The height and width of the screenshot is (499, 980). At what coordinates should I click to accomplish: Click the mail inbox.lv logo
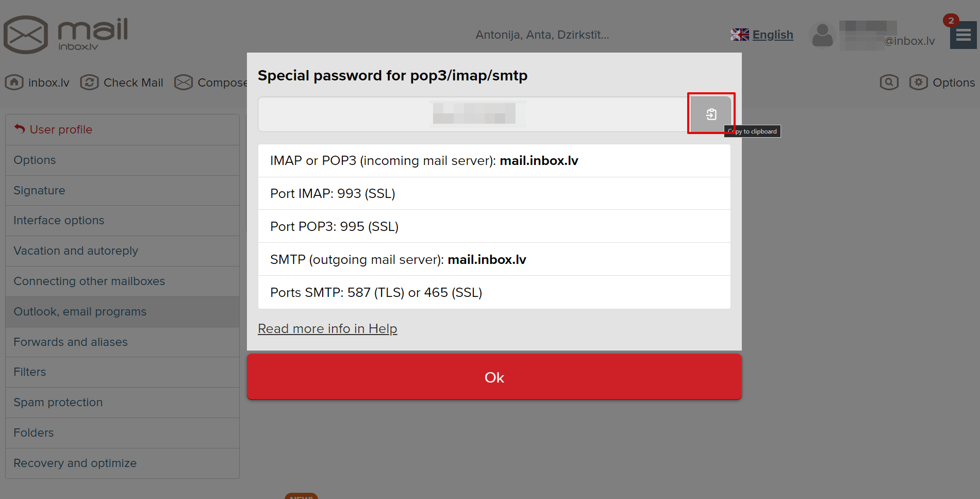(x=66, y=35)
